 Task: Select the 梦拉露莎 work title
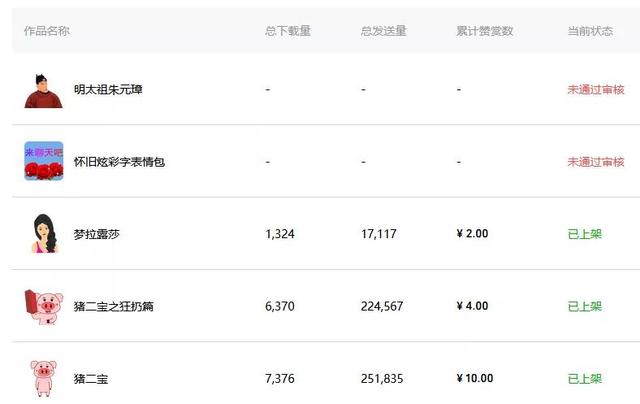point(97,234)
